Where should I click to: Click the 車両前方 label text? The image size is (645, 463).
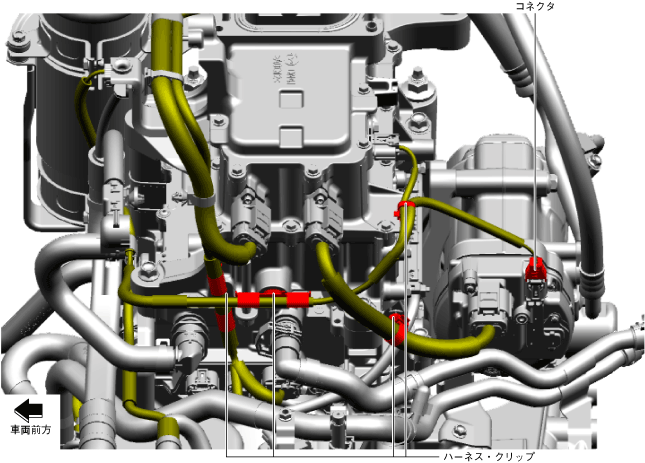tap(29, 430)
